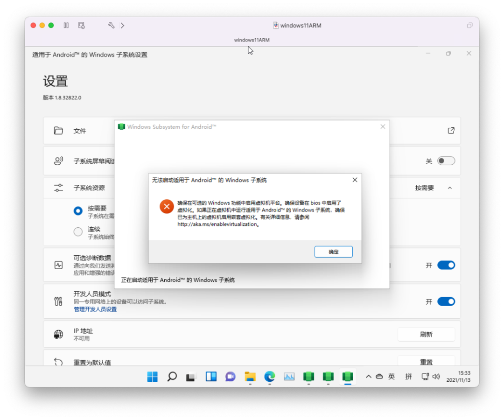
Task: Click the 按需要 dropdown value in 子系统资源
Action: click(424, 188)
